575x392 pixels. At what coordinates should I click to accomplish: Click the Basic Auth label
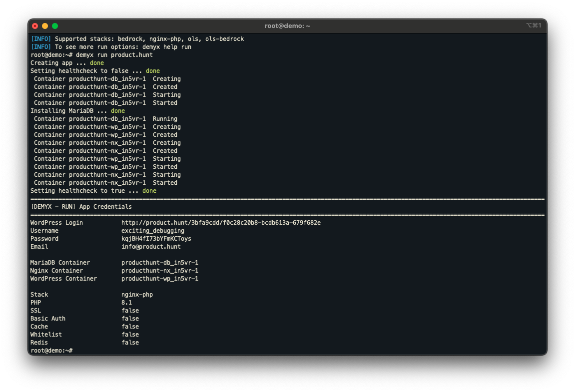point(48,319)
